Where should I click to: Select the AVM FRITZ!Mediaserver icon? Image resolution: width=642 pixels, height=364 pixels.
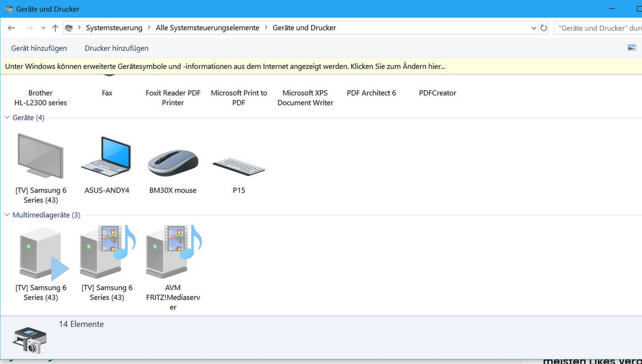point(174,252)
